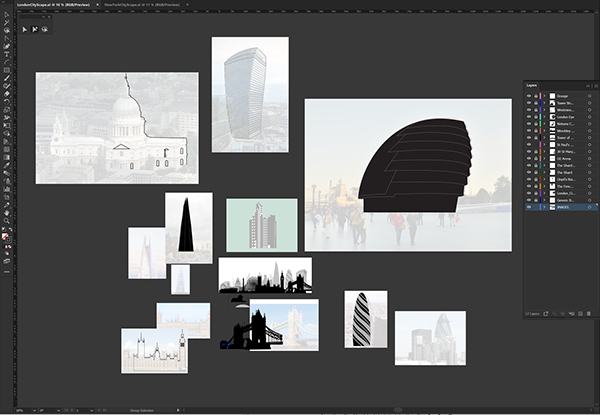
Task: Click the Fill/Stroke color swatch in toolbar
Action: click(5, 237)
